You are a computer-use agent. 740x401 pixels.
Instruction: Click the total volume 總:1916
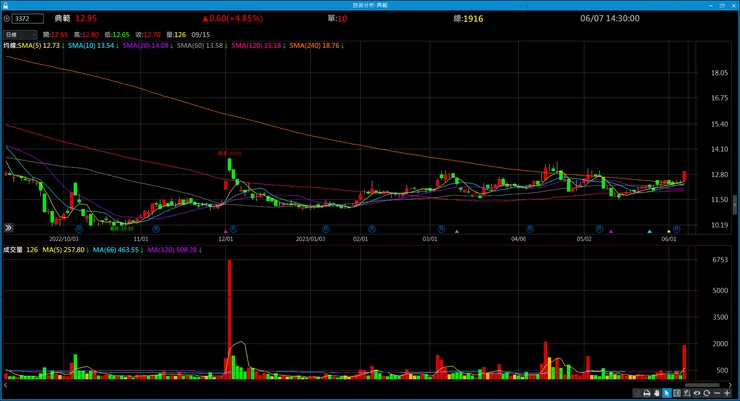coord(468,18)
